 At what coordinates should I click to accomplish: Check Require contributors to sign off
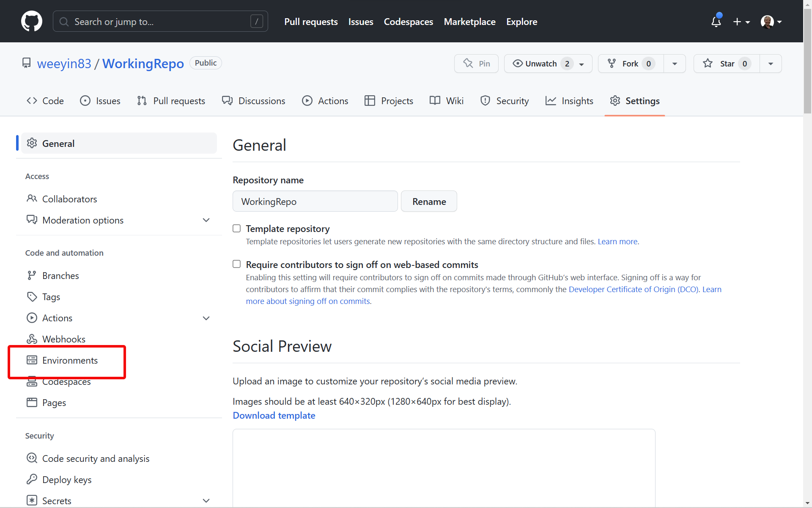pyautogui.click(x=236, y=264)
